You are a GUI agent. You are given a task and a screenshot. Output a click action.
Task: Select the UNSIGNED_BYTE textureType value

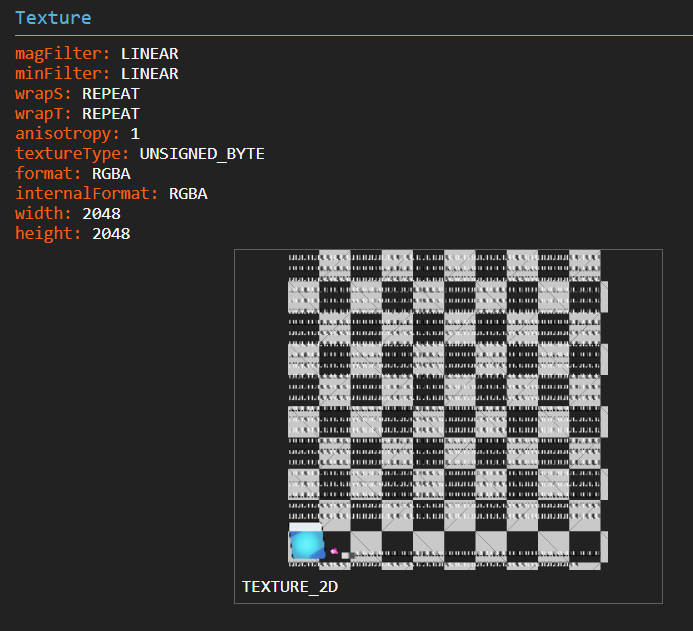202,154
